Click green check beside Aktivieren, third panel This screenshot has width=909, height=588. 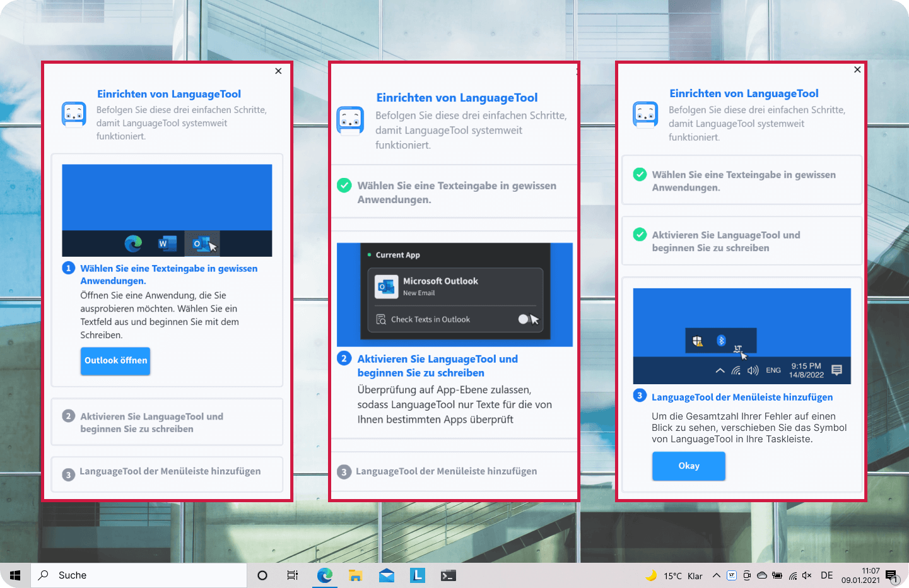[x=640, y=235]
